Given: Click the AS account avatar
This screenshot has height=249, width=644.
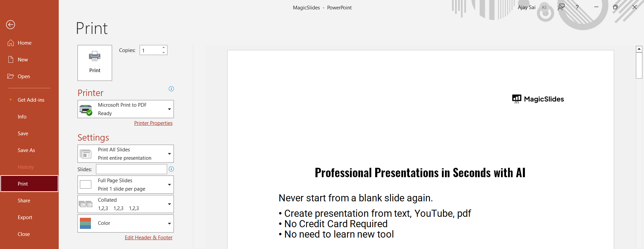Looking at the screenshot, I should [x=544, y=7].
